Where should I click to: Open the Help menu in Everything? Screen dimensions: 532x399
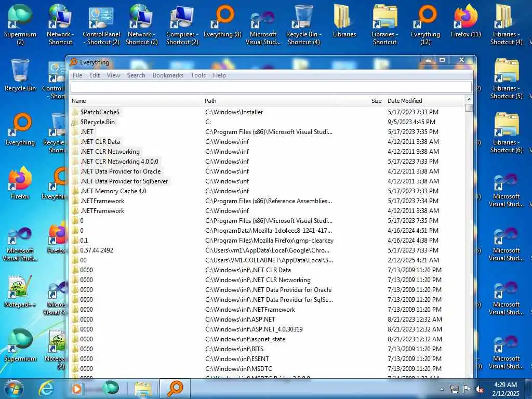(219, 75)
